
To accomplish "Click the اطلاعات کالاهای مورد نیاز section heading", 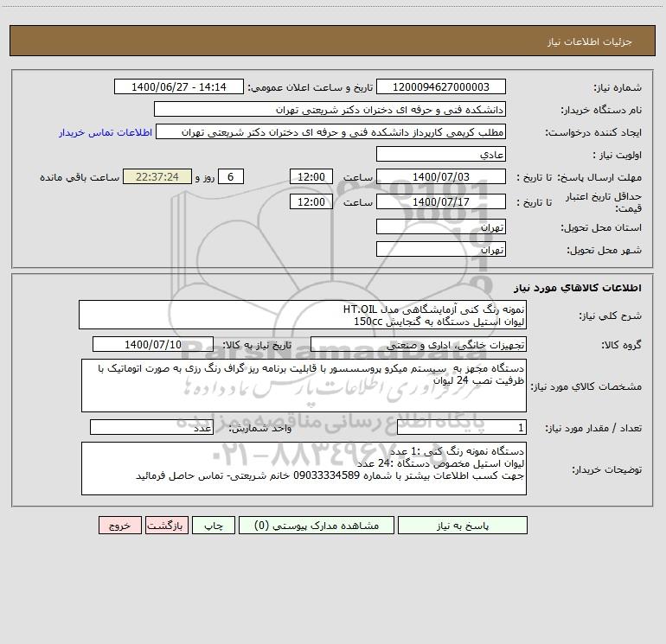I will pyautogui.click(x=578, y=288).
